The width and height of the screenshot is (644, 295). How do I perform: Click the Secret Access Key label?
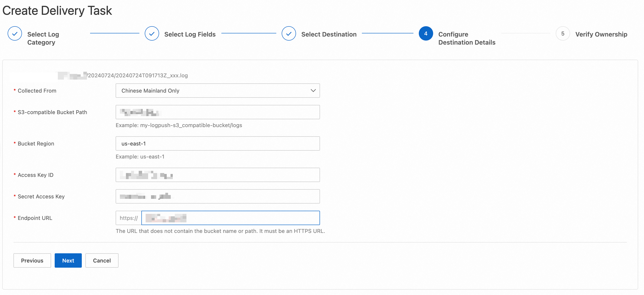click(x=41, y=197)
